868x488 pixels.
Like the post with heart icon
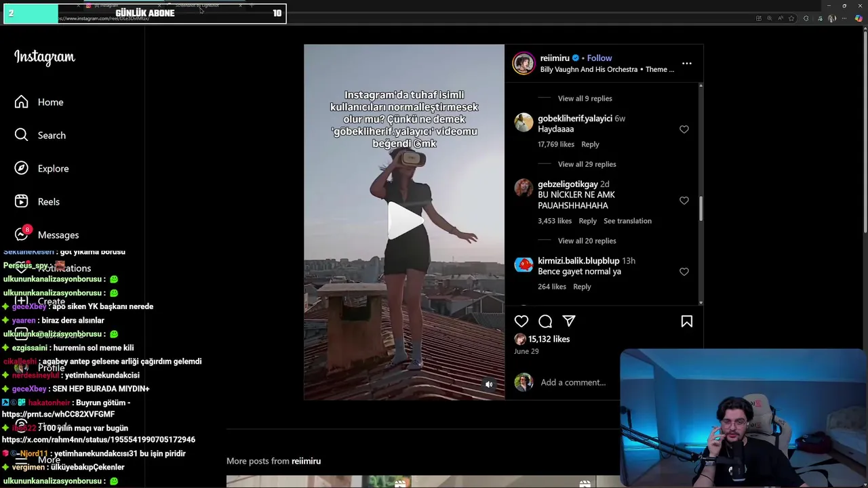click(x=521, y=321)
